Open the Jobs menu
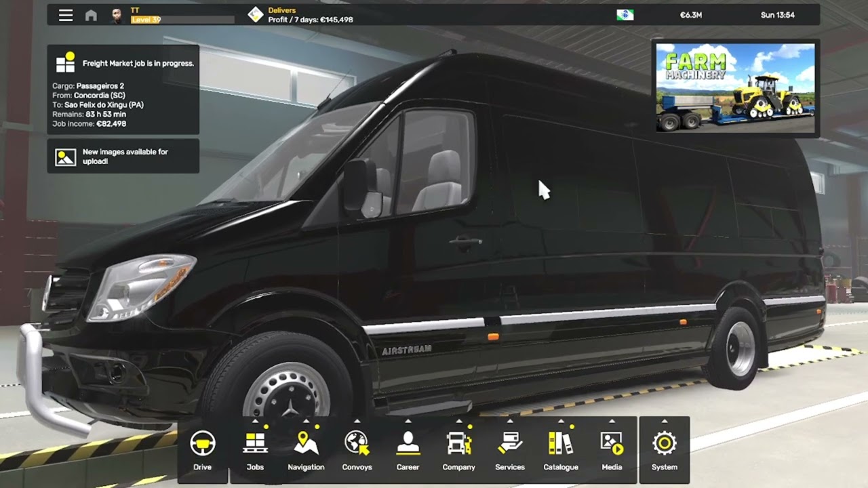Viewport: 868px width, 488px height. tap(255, 451)
